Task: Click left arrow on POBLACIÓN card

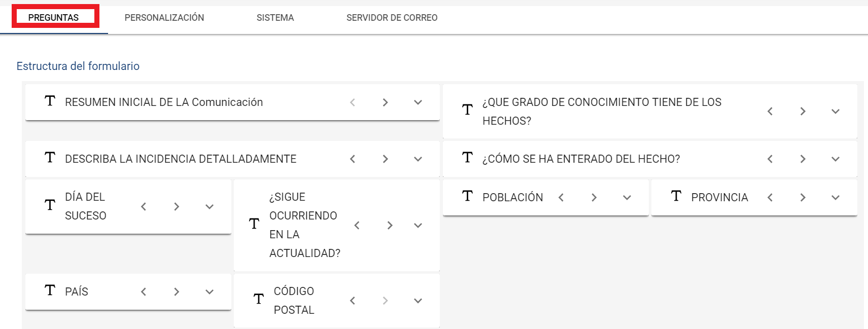Action: 561,198
